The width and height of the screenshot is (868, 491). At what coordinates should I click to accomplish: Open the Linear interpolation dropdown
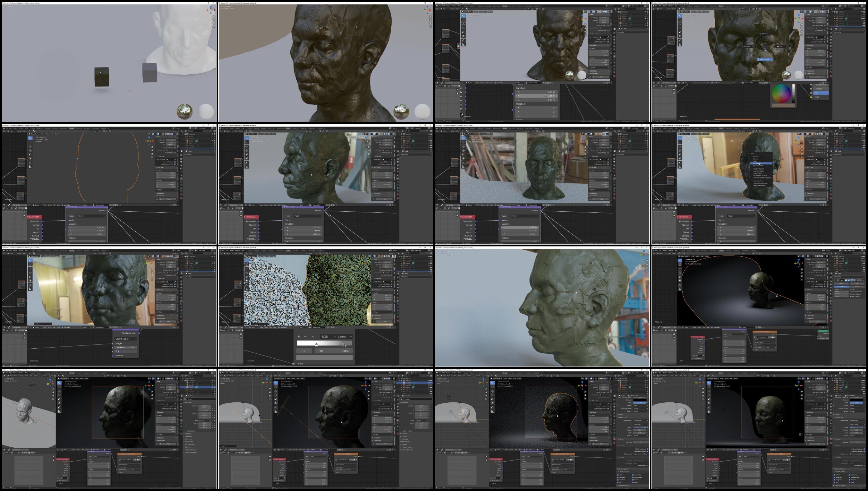point(345,337)
